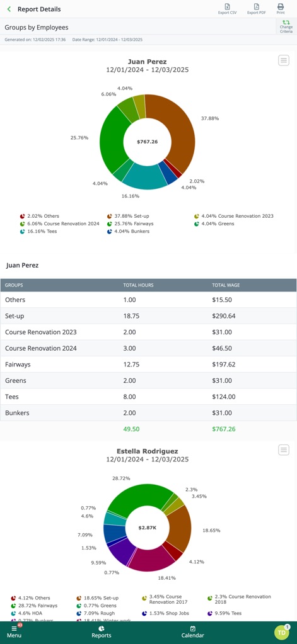
Task: Open Juan Perez chart hamburger menu
Action: (x=283, y=60)
